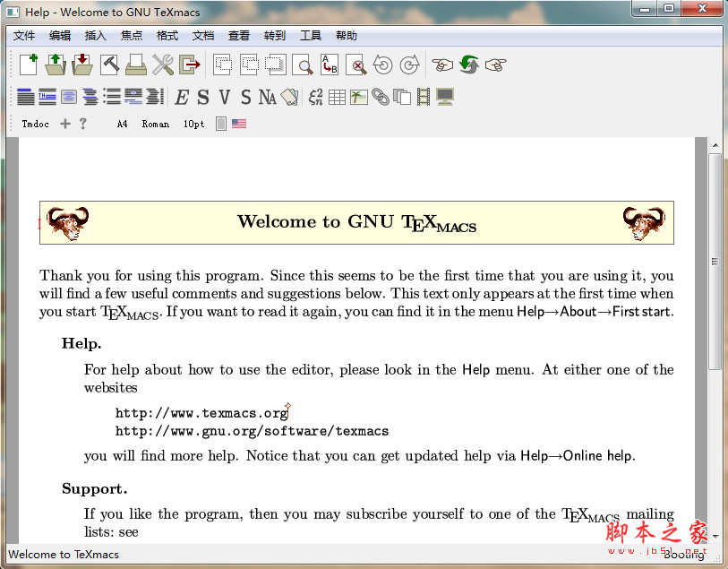Click the http://www.texmacs.org link
This screenshot has width=728, height=569.
point(202,413)
